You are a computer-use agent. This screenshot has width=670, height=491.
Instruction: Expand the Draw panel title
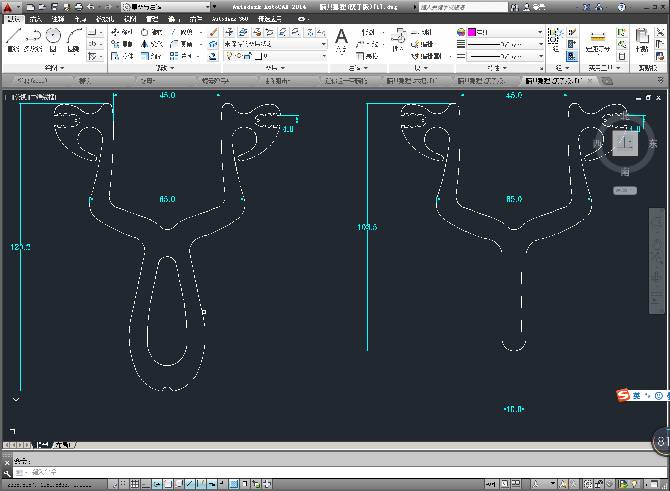[x=54, y=68]
